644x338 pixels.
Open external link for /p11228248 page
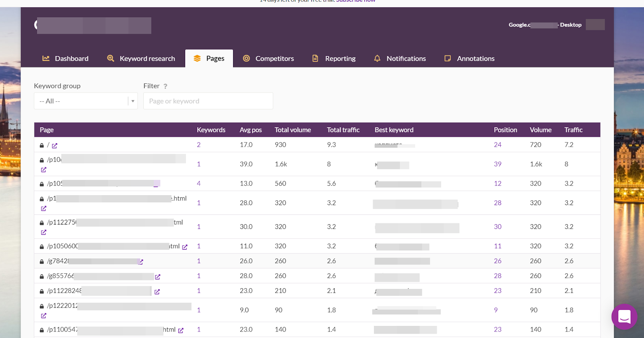[157, 292]
